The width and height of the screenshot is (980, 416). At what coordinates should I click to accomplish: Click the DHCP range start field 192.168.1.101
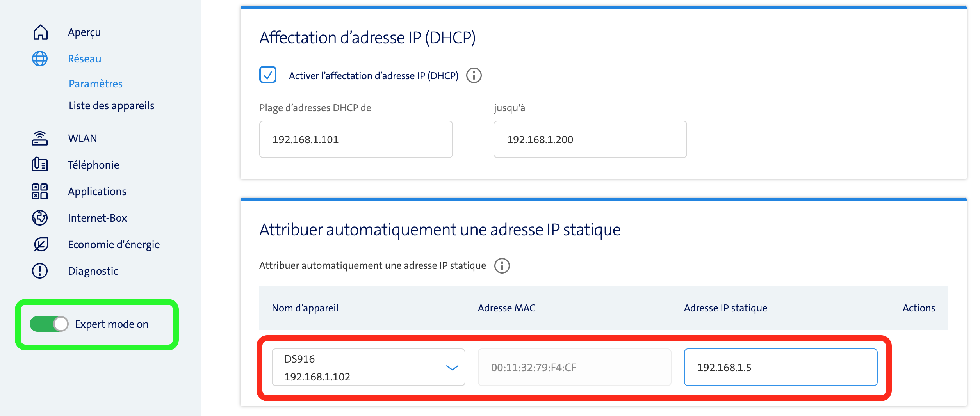tap(356, 139)
